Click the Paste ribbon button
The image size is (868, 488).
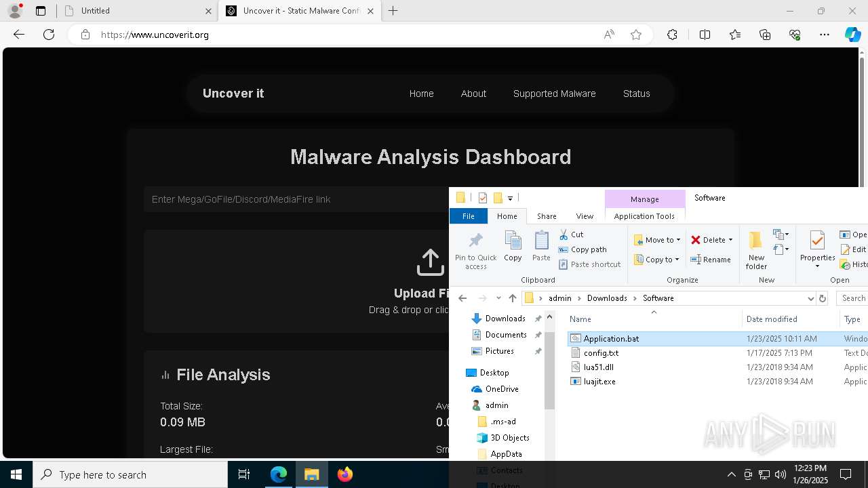point(541,246)
